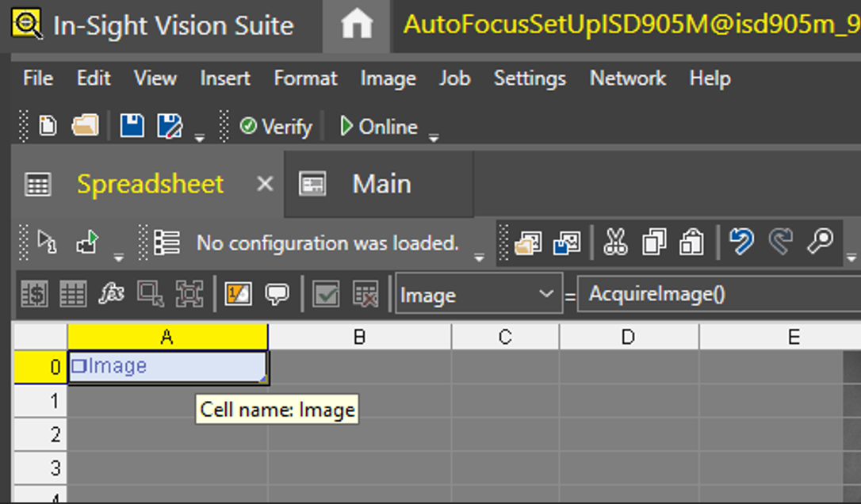Click the orange cell state icon
Viewport: 861px width, 504px height.
(x=239, y=294)
